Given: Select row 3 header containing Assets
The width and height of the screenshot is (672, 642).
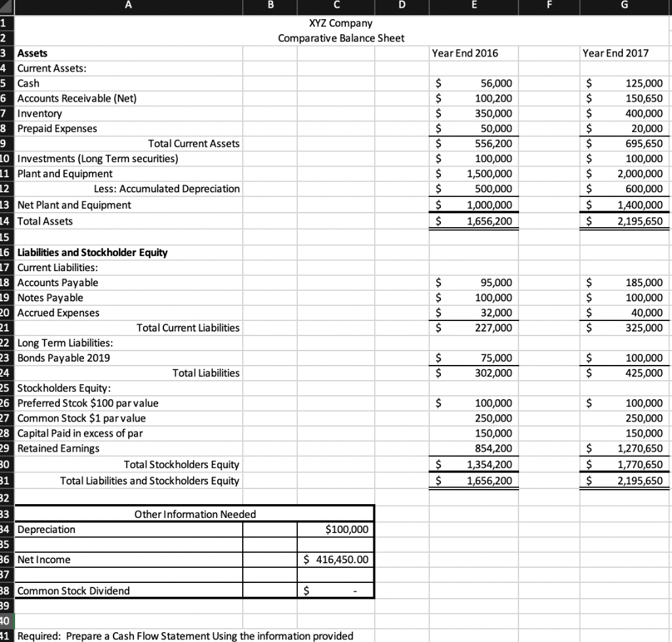Looking at the screenshot, I should (5, 53).
